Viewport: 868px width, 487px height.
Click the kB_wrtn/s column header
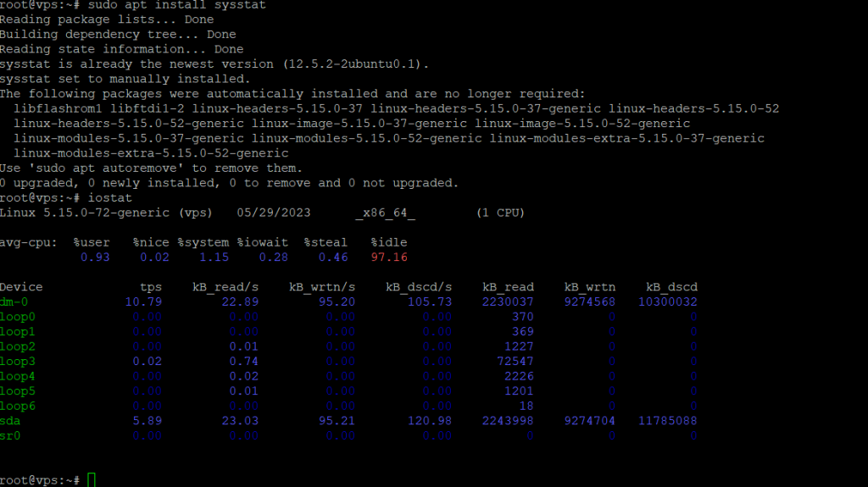click(322, 287)
